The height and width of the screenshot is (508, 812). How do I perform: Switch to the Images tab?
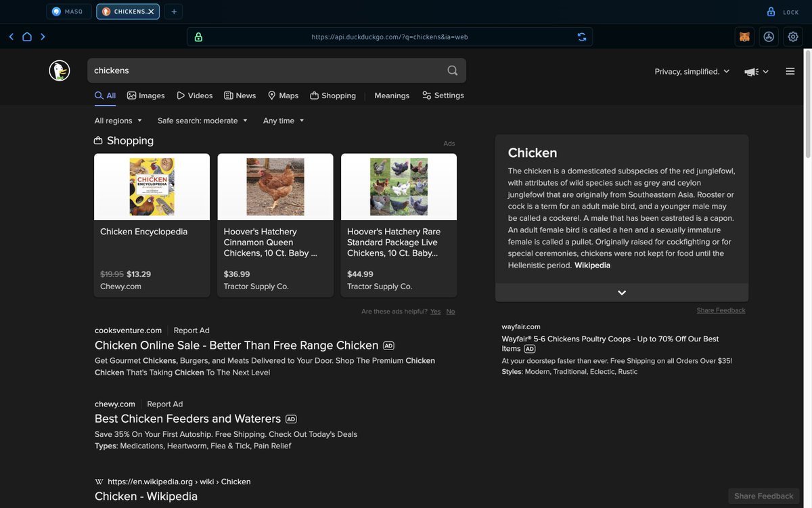(145, 96)
